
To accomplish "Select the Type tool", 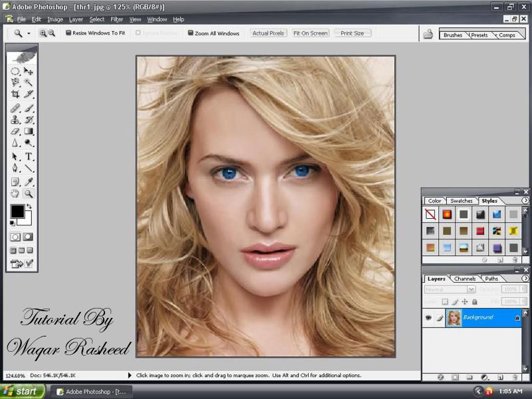I will [x=29, y=157].
